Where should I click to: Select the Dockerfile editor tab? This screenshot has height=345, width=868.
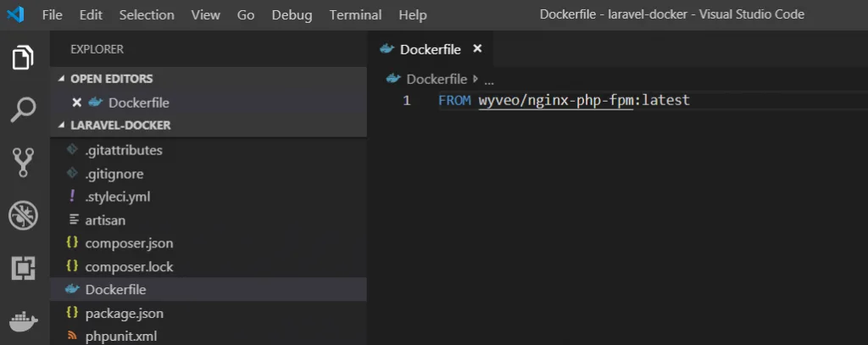430,48
